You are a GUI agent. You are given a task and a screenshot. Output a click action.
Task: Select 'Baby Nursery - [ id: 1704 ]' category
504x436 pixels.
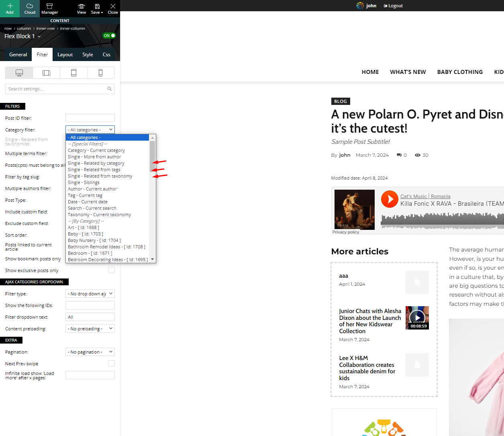pos(108,240)
